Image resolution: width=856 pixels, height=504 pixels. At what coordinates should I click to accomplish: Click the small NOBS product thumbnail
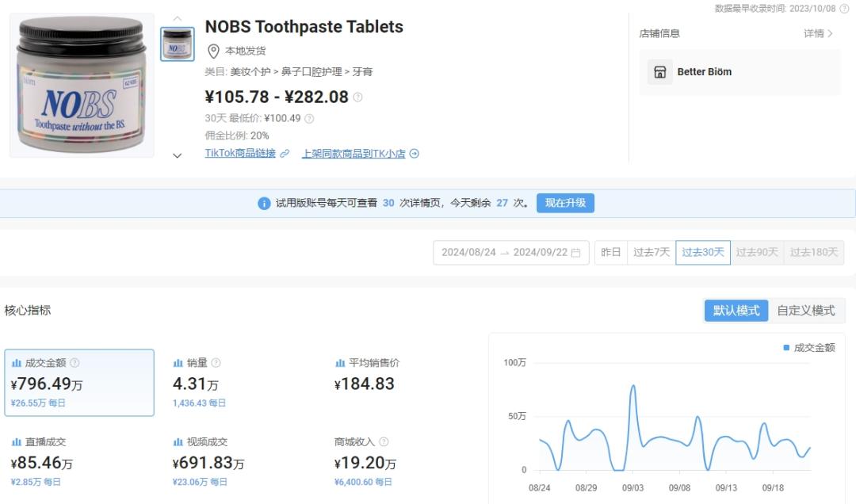178,44
